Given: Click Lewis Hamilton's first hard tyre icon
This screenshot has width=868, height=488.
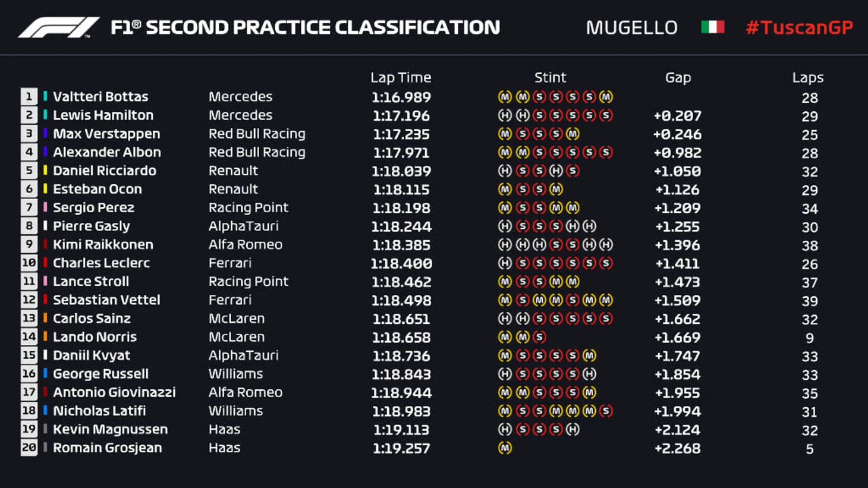Looking at the screenshot, I should [x=505, y=115].
